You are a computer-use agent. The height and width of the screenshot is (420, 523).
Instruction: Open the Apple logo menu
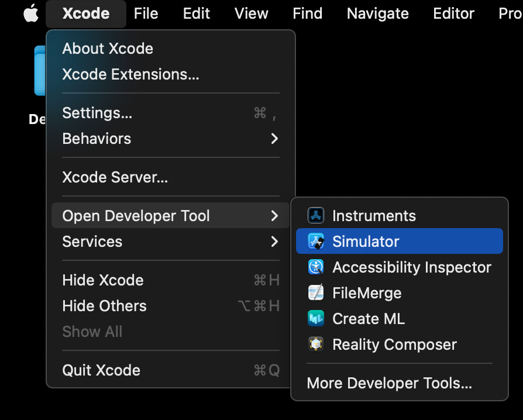30,13
